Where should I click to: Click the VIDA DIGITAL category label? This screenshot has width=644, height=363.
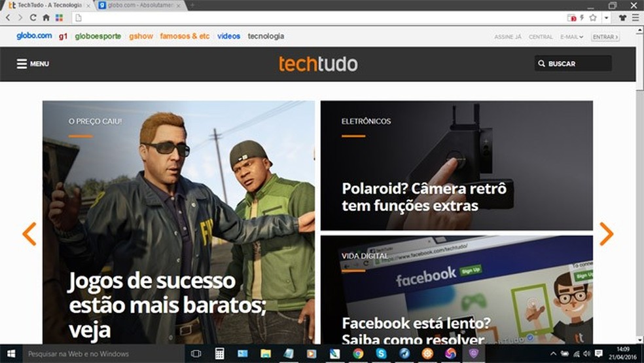[365, 256]
